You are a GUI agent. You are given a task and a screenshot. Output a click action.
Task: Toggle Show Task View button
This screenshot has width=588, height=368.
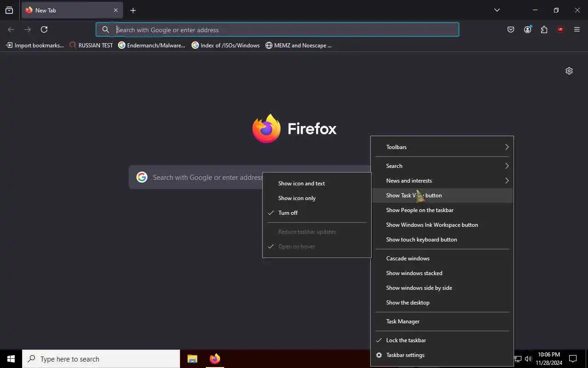tap(442, 195)
